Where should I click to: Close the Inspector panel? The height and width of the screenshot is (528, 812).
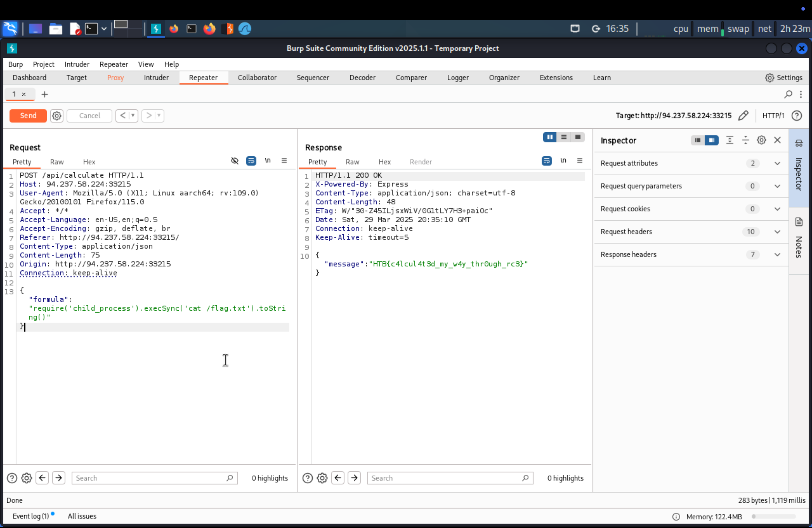pyautogui.click(x=777, y=140)
